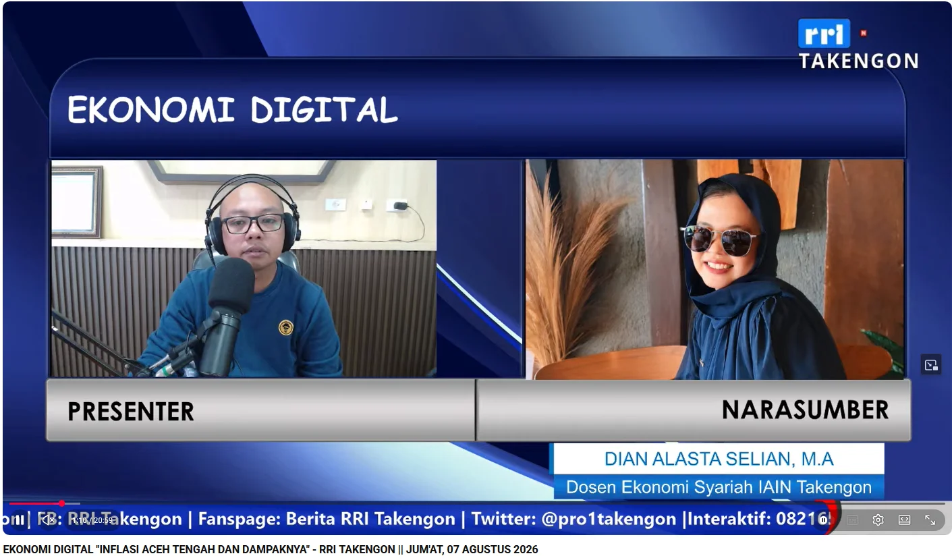The width and height of the screenshot is (952, 560).
Task: Click the overlay icon at video's right edge
Action: 931,365
